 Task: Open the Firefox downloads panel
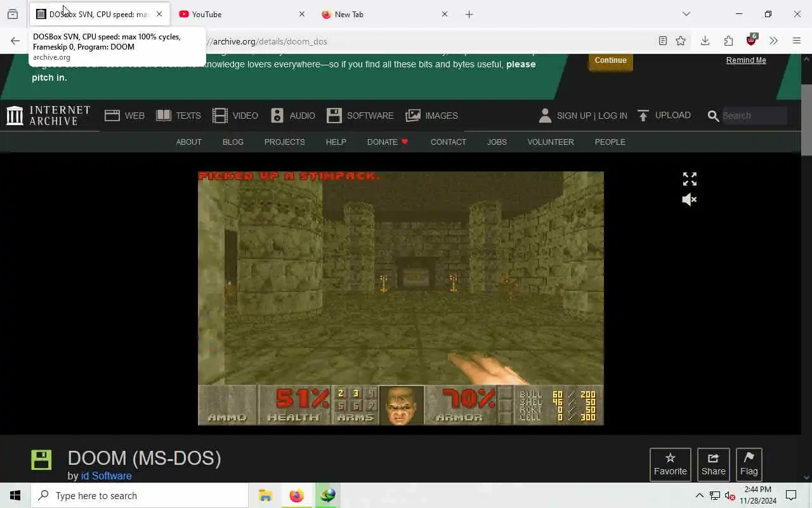tap(705, 41)
